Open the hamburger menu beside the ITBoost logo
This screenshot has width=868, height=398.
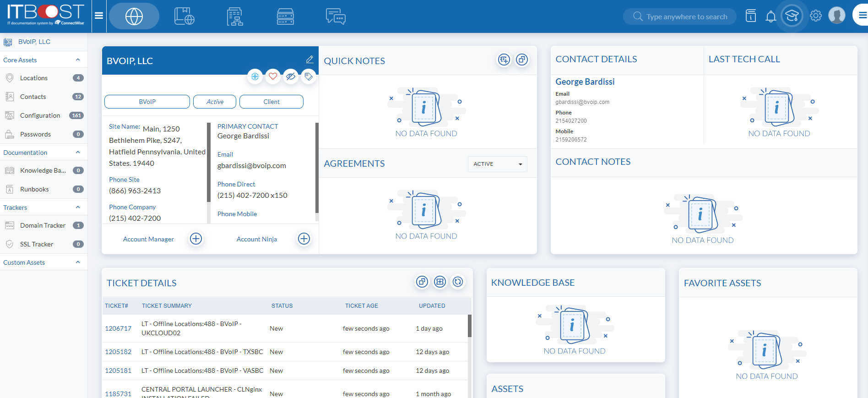(x=99, y=16)
